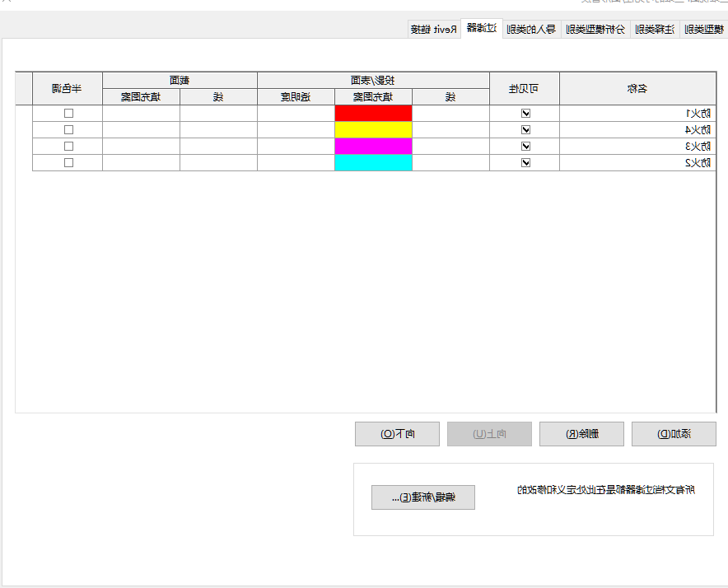Toggle visibility checkbox for 防火3 filter
The width and height of the screenshot is (728, 588).
click(x=525, y=147)
